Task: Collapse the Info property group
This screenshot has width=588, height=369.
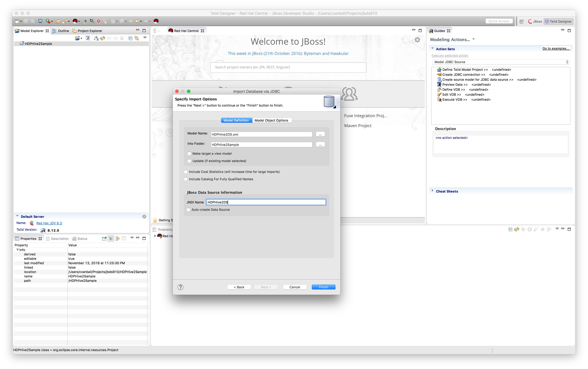Action: [18, 250]
